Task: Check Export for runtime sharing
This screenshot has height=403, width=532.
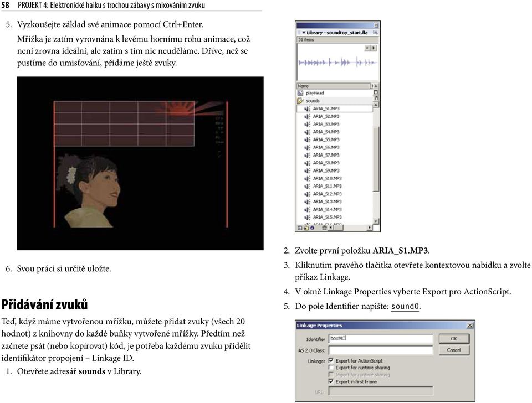Action: tap(331, 368)
